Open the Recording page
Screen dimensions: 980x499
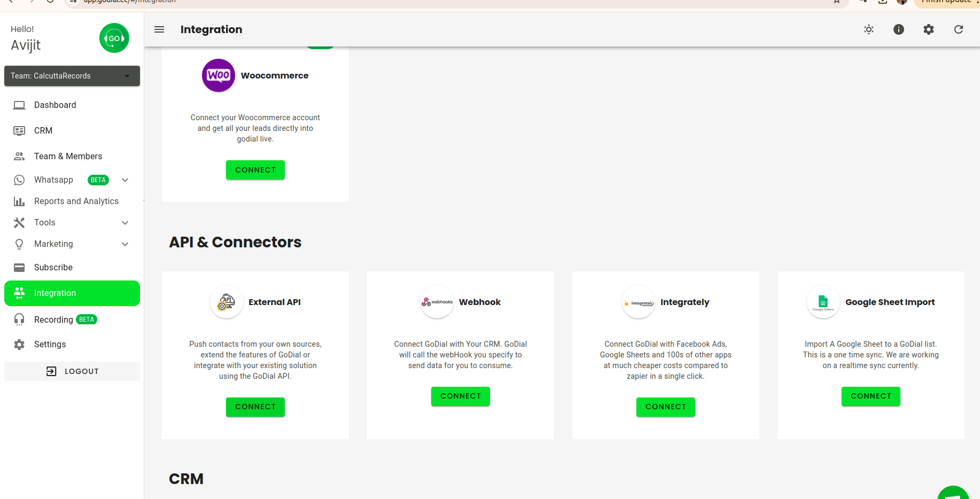pyautogui.click(x=72, y=319)
